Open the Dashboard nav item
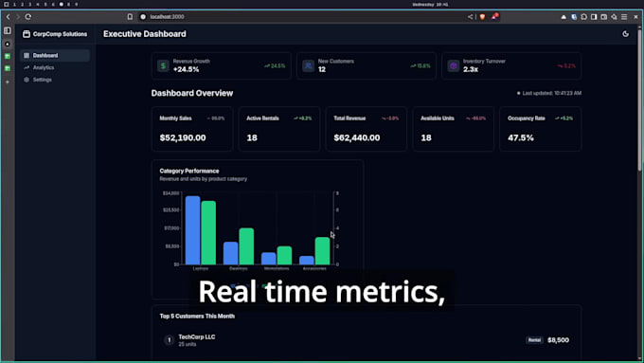644x363 pixels. coord(55,56)
